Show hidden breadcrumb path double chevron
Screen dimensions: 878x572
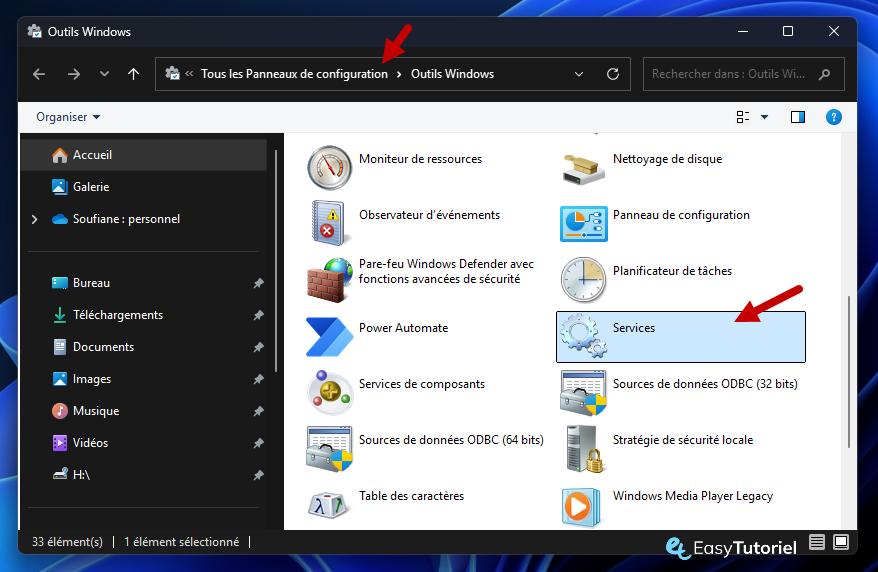pyautogui.click(x=189, y=73)
